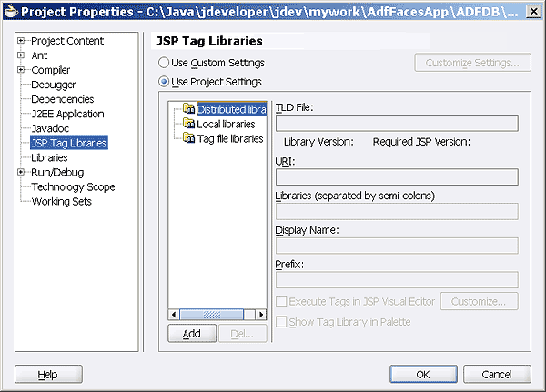The height and width of the screenshot is (392, 546).
Task: Click the Local libraries folder icon
Action: tap(189, 124)
